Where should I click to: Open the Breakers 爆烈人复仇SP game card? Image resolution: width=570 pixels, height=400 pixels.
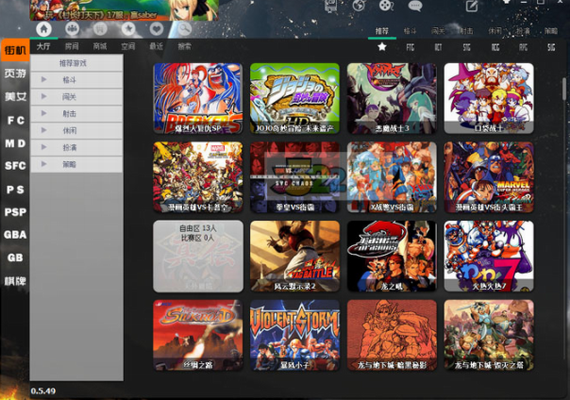[198, 99]
